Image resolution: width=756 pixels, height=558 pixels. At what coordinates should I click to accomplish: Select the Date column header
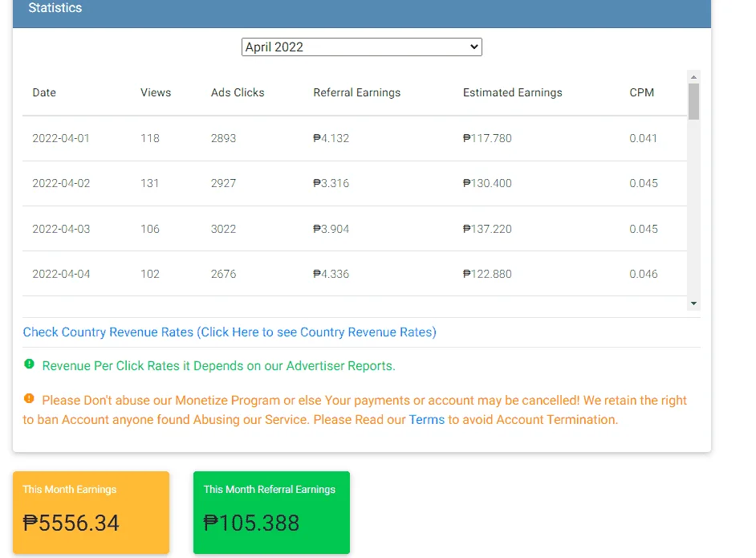point(44,92)
